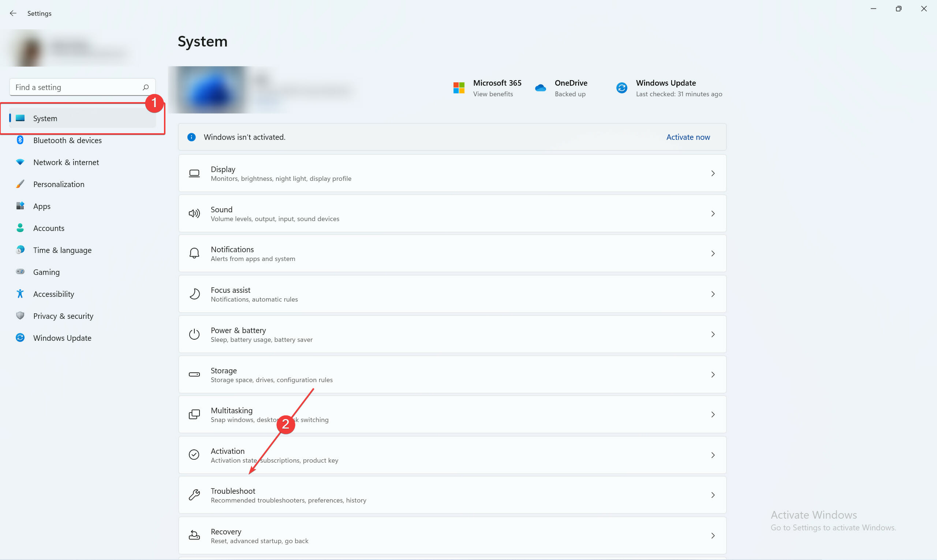Click the Microsoft 365 logo icon
Image resolution: width=937 pixels, height=560 pixels.
point(459,88)
